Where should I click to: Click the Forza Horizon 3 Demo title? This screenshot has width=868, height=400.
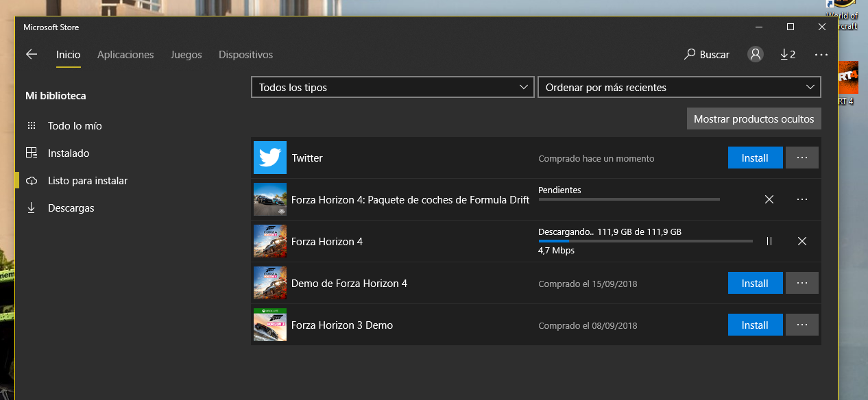[342, 325]
